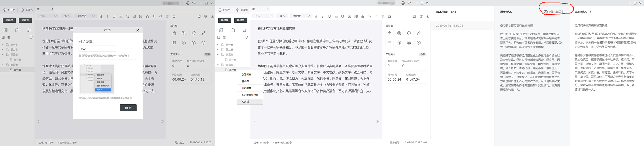Click 恢复为该版本 in the version history window
This screenshot has height=146, width=644.
pos(554,12)
